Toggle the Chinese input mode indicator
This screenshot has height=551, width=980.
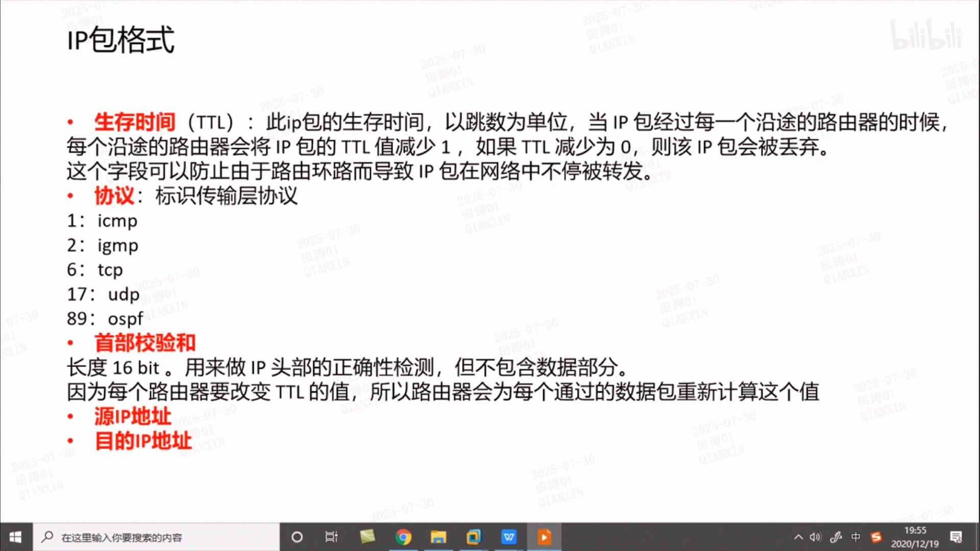(856, 537)
